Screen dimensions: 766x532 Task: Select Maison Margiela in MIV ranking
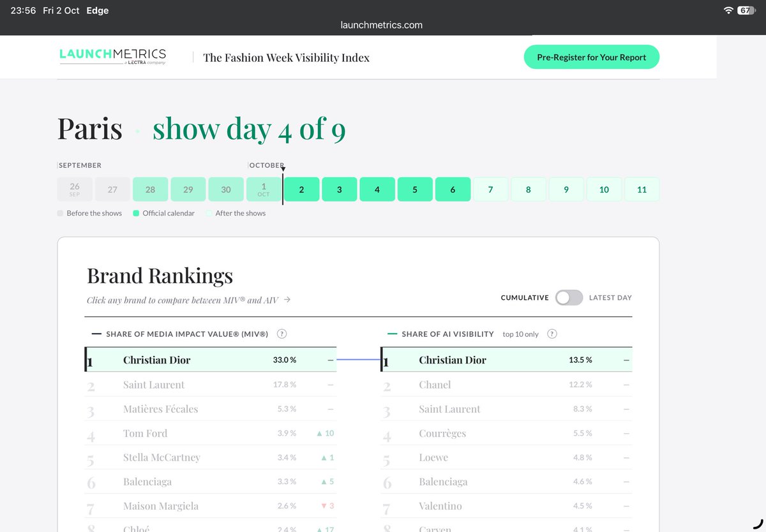[211, 506]
